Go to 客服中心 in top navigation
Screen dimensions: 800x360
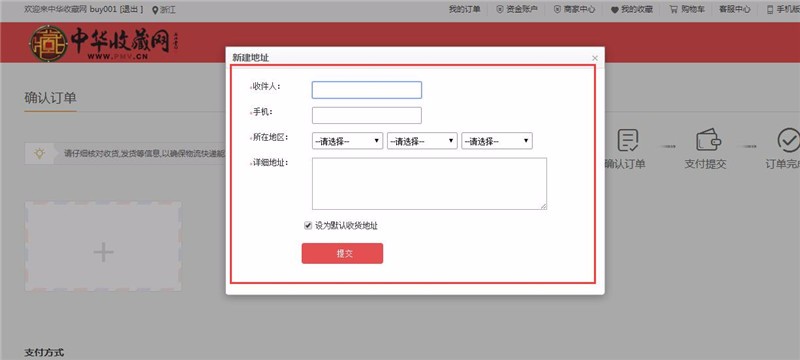(735, 9)
